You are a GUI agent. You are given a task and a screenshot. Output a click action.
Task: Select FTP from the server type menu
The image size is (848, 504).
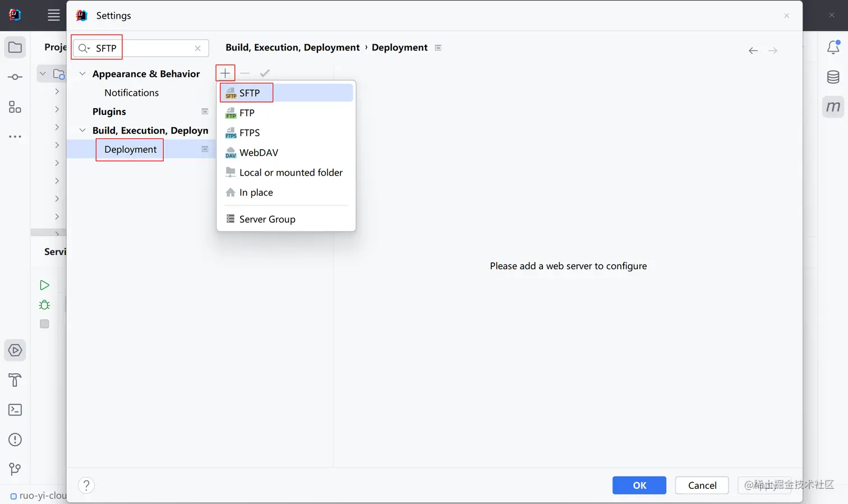(x=286, y=113)
